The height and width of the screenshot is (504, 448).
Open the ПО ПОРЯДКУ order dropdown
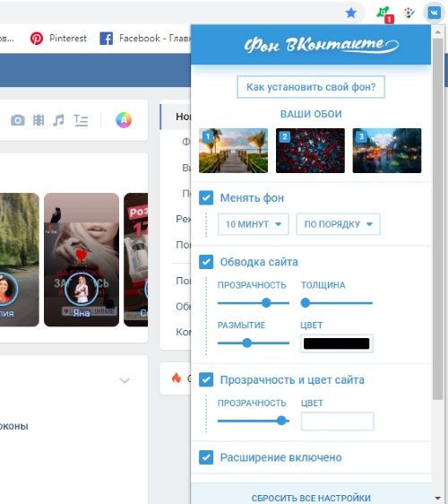coord(338,224)
